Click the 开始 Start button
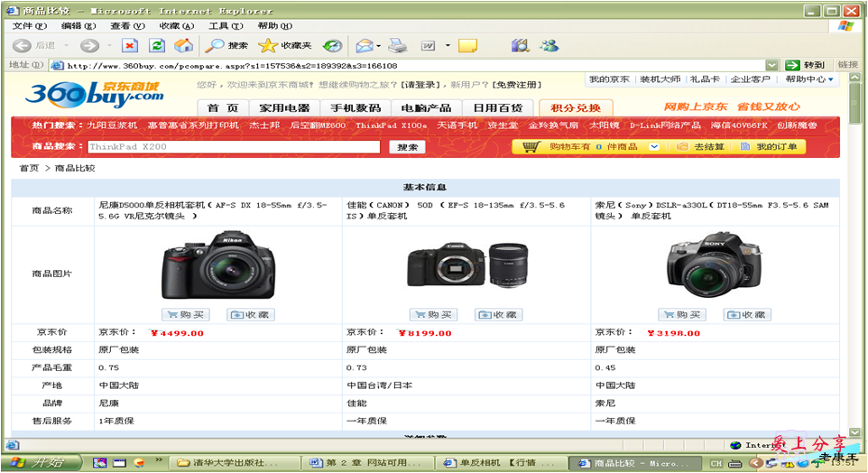Viewport: 868px width, 473px height. pos(42,463)
